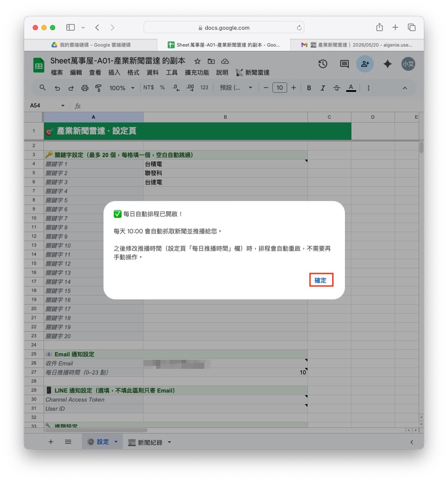Undo the last action

57,88
